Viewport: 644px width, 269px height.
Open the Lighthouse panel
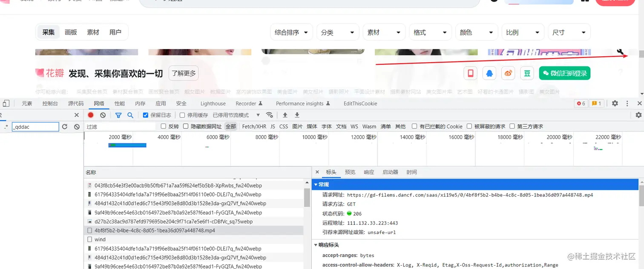click(x=213, y=104)
